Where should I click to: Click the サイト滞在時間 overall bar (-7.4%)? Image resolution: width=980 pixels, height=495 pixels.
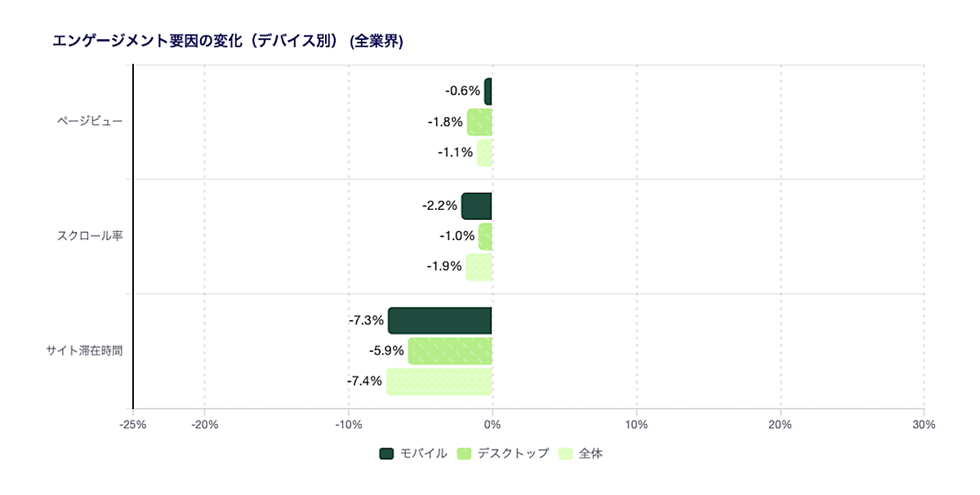[x=439, y=381]
